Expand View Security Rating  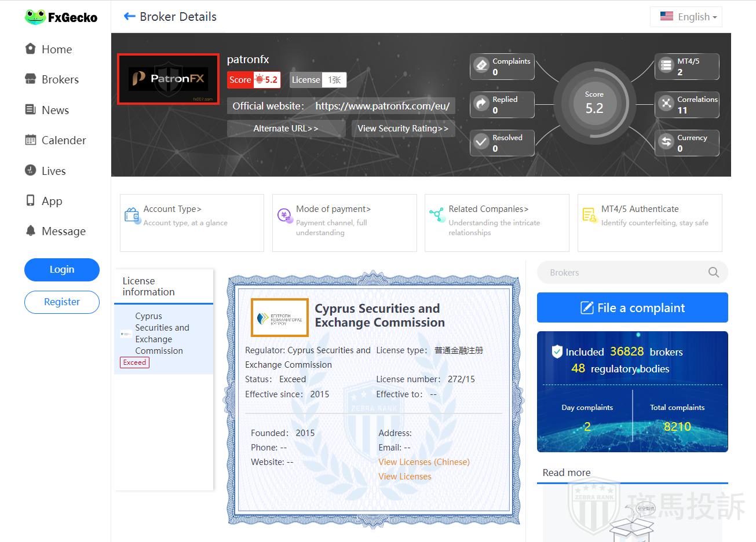click(403, 129)
